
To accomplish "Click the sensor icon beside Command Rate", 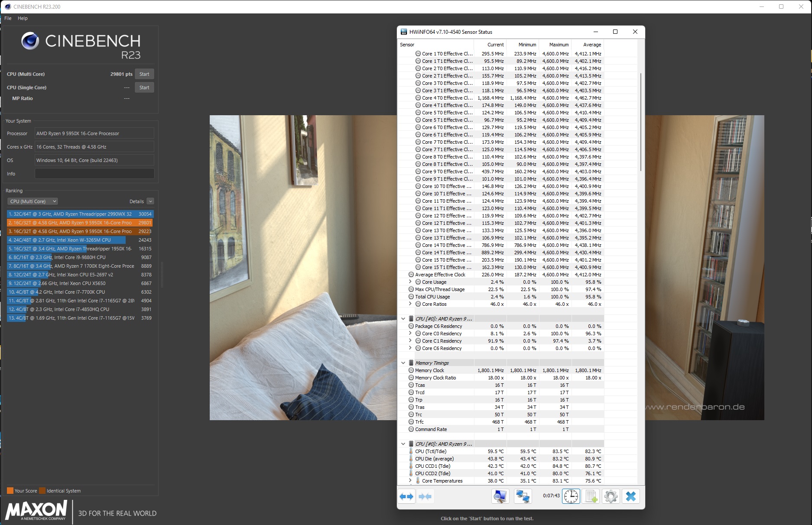I will [x=411, y=429].
